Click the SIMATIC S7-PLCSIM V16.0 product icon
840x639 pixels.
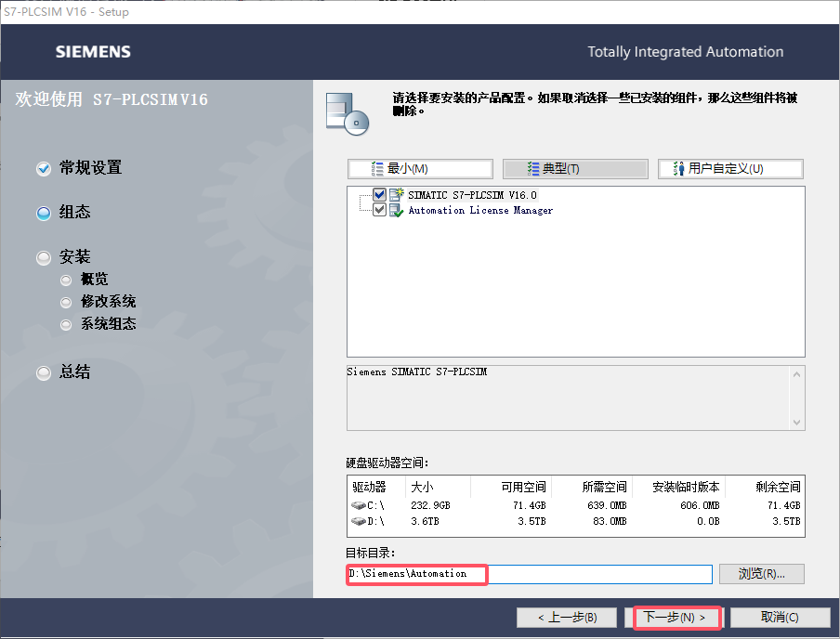pos(397,194)
